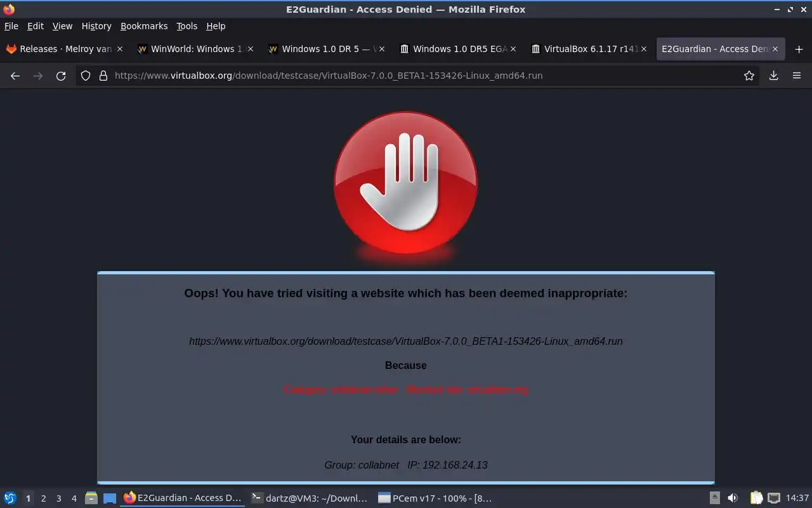Open the Downloads panel

pyautogui.click(x=773, y=76)
